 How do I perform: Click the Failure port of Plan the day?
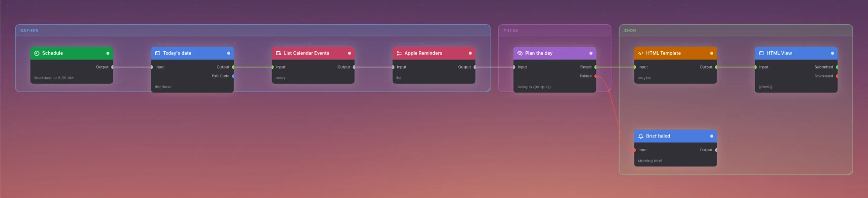596,76
